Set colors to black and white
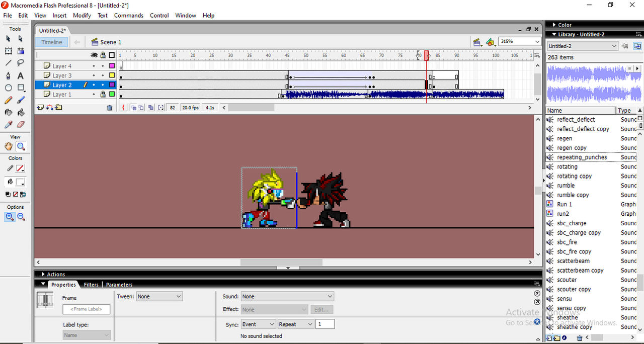 point(8,195)
